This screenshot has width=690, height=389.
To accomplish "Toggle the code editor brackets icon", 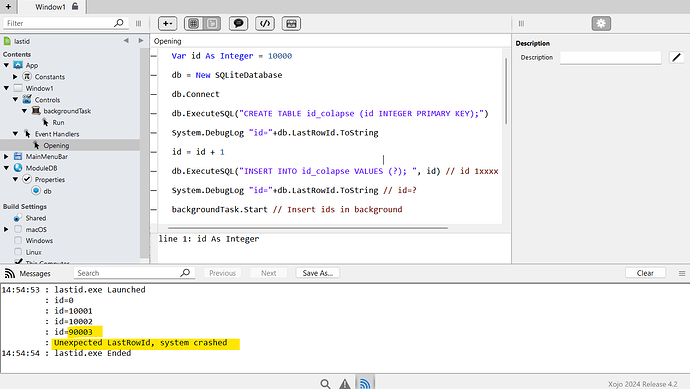I will 265,23.
